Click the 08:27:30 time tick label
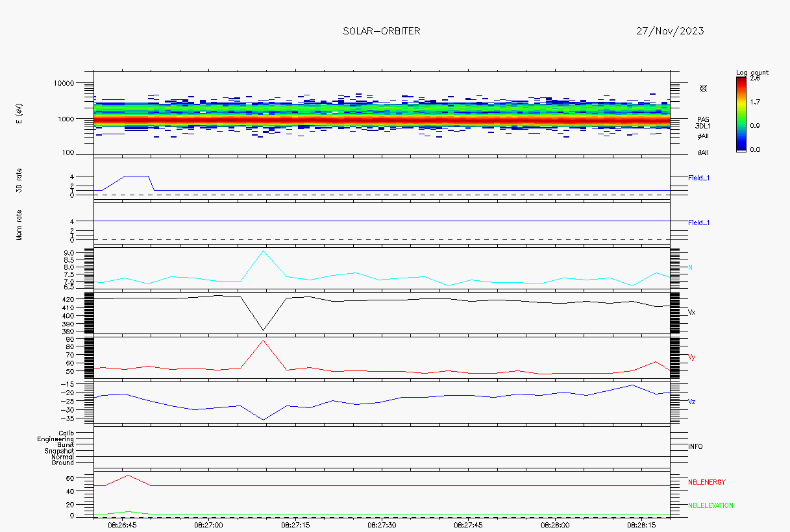Screen dimensions: 790x532 (382, 524)
